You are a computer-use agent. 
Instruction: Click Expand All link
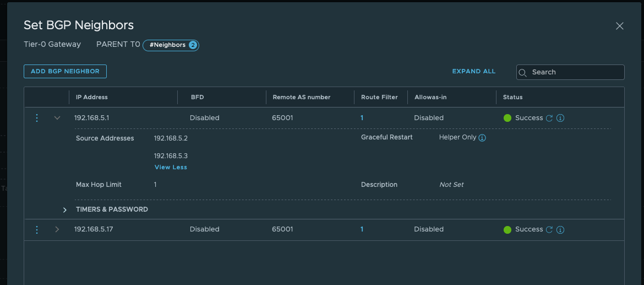coord(473,71)
